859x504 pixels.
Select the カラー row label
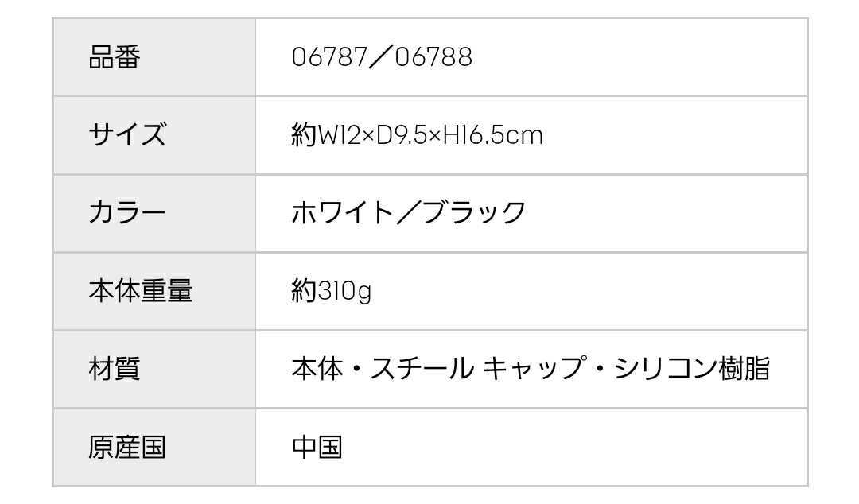point(127,213)
